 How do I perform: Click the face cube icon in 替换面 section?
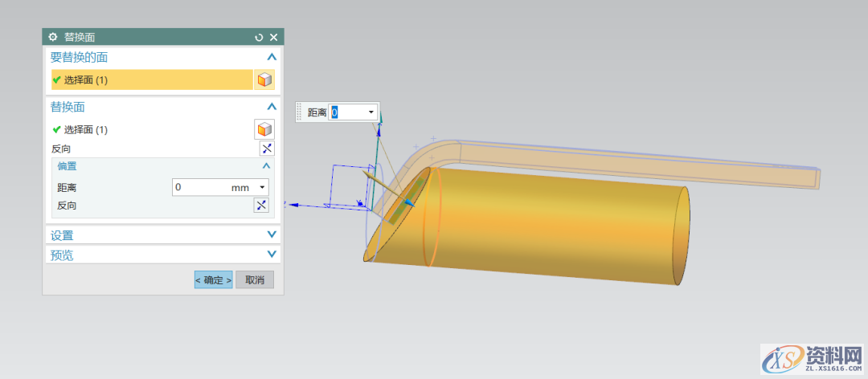click(264, 129)
